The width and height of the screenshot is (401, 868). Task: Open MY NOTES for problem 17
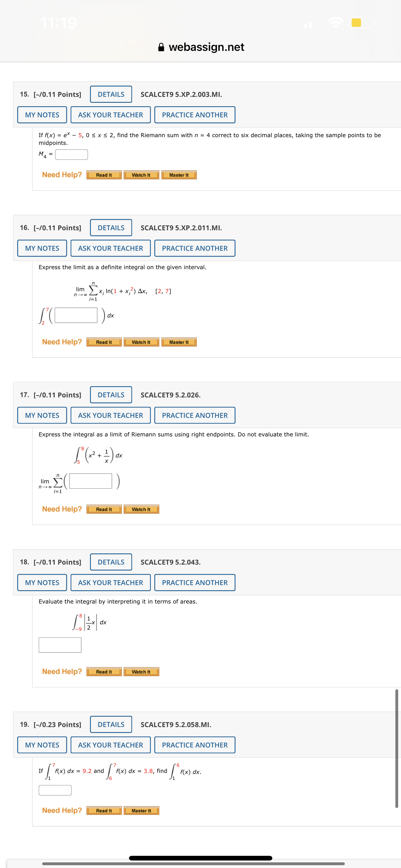pos(42,415)
